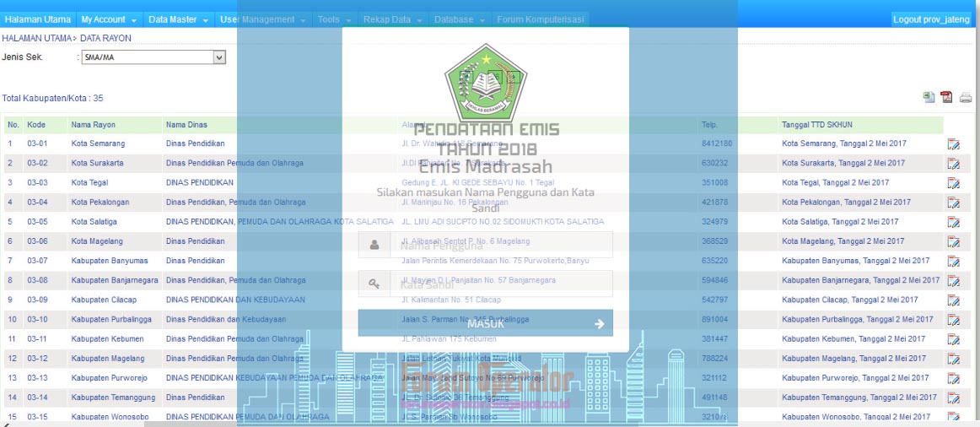980x427 pixels.
Task: Open the Jenis Sek. SMA/MA dropdown
Action: pos(153,57)
